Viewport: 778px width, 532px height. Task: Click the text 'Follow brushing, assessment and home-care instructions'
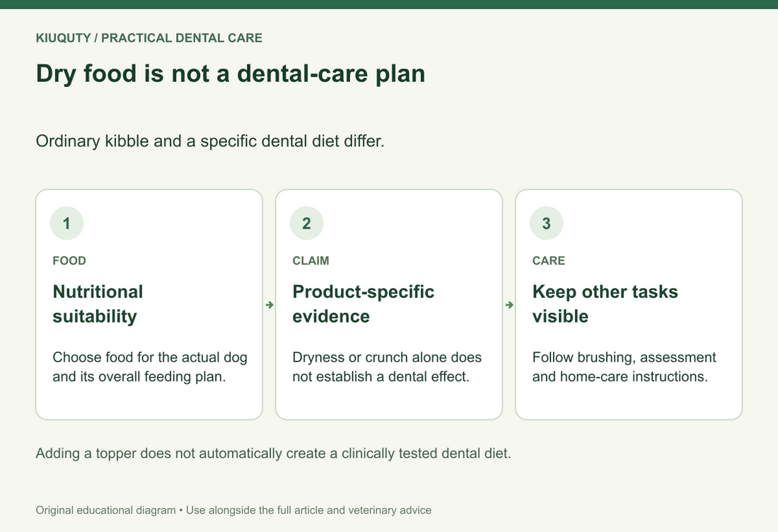click(x=625, y=366)
